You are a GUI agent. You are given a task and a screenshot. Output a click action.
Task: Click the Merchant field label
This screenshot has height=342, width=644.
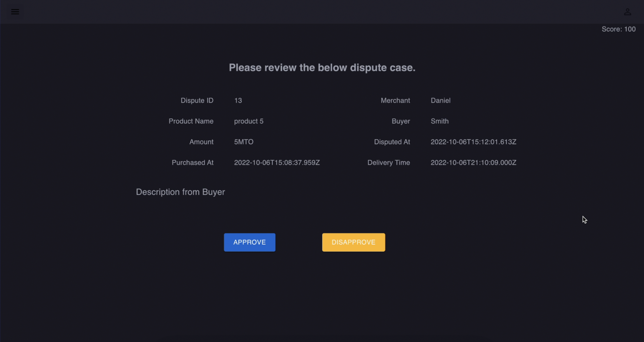click(x=395, y=100)
